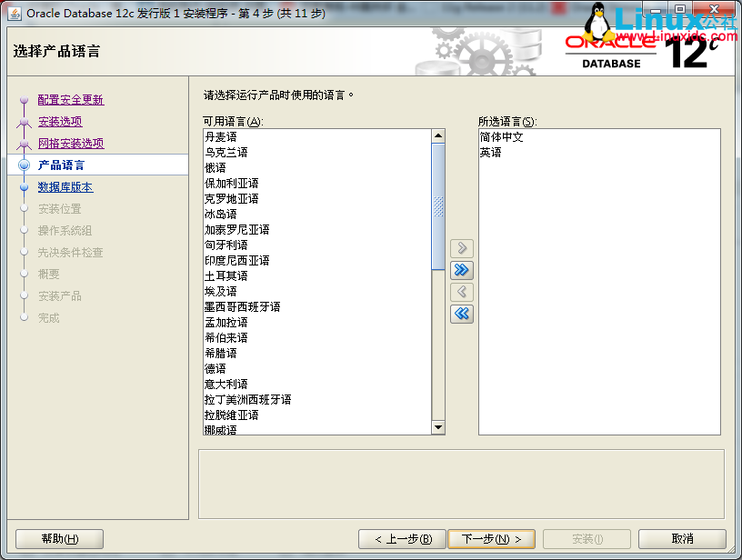Click 取消 to cancel the installation
742x560 pixels.
682,538
